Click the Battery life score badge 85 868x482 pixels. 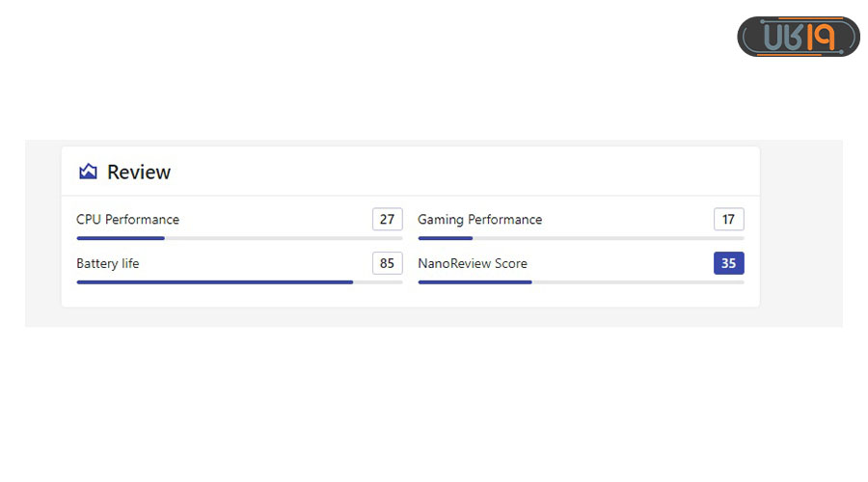[387, 263]
